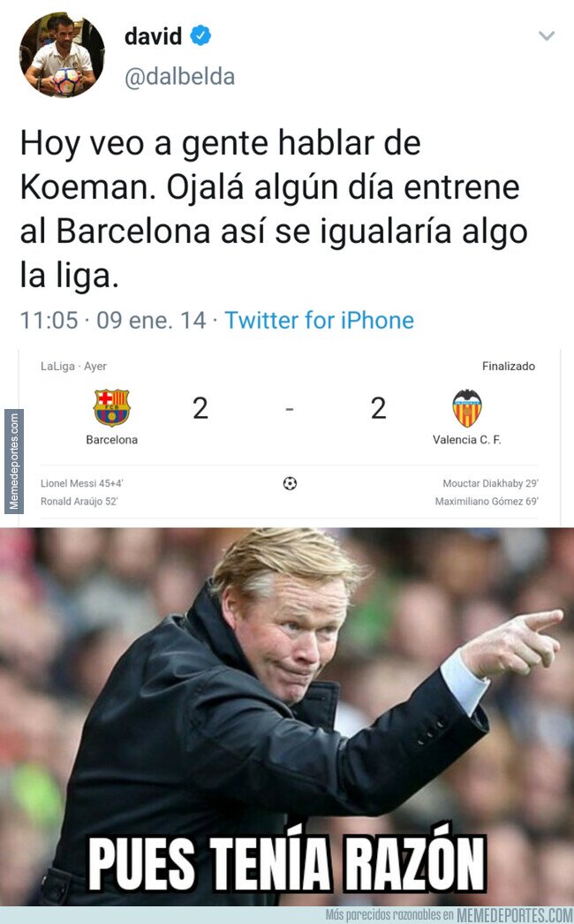Click the Valencia C. F. crest icon
The image size is (574, 924).
tap(467, 408)
